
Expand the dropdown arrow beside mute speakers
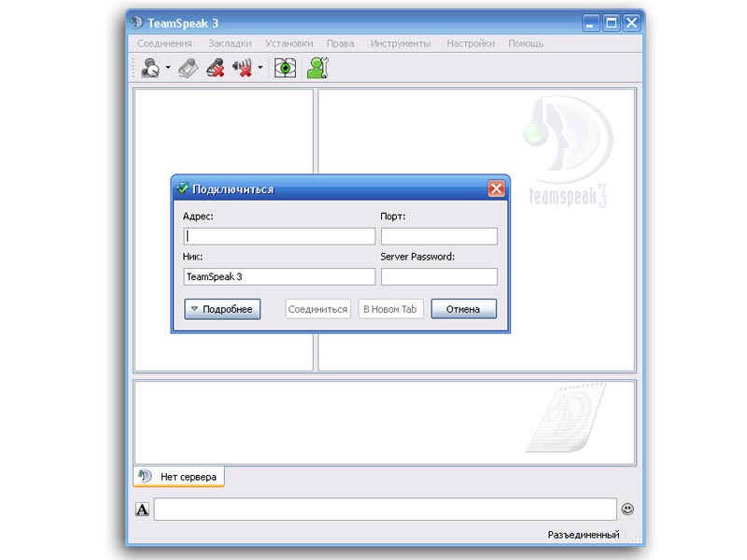pyautogui.click(x=260, y=68)
